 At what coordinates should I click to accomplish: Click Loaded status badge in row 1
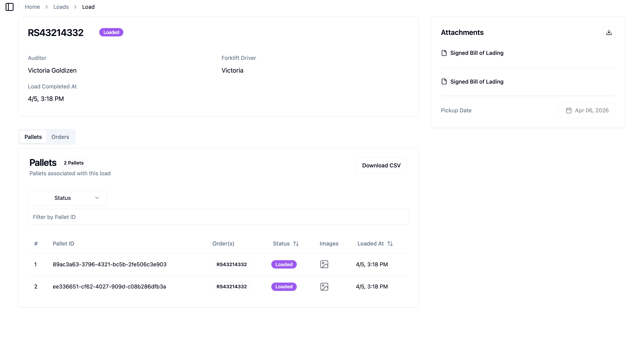pos(284,264)
